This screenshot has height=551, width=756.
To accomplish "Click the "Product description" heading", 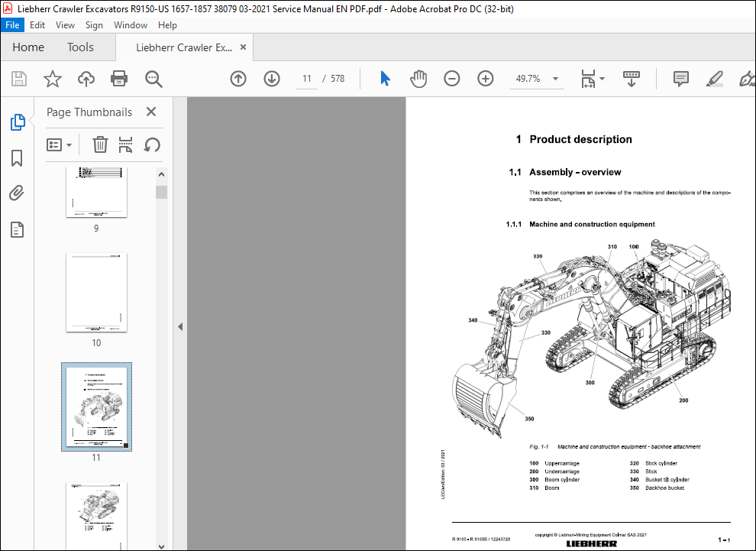I will click(x=580, y=139).
